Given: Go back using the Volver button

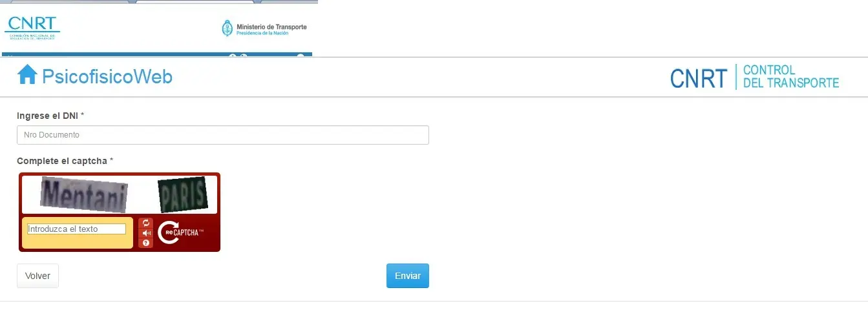Looking at the screenshot, I should (x=37, y=276).
